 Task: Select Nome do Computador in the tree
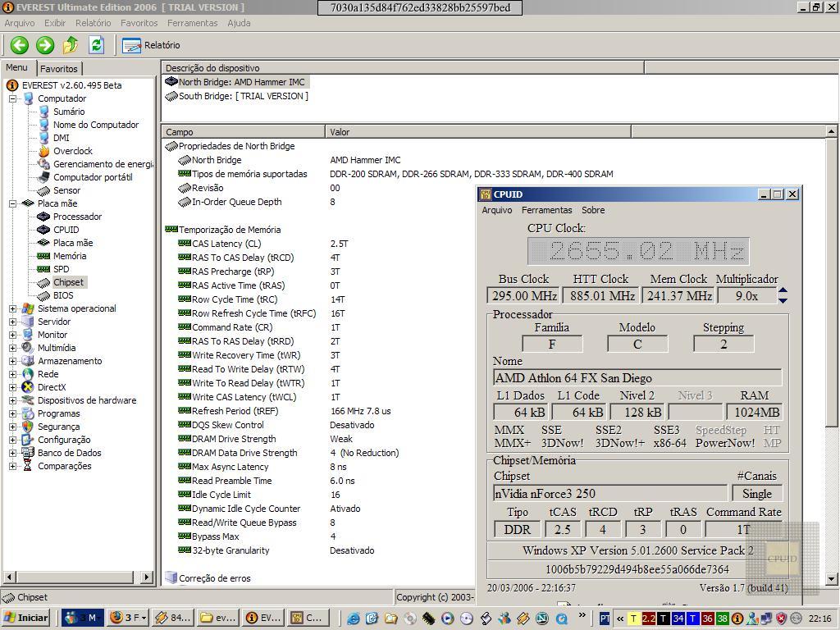[96, 125]
